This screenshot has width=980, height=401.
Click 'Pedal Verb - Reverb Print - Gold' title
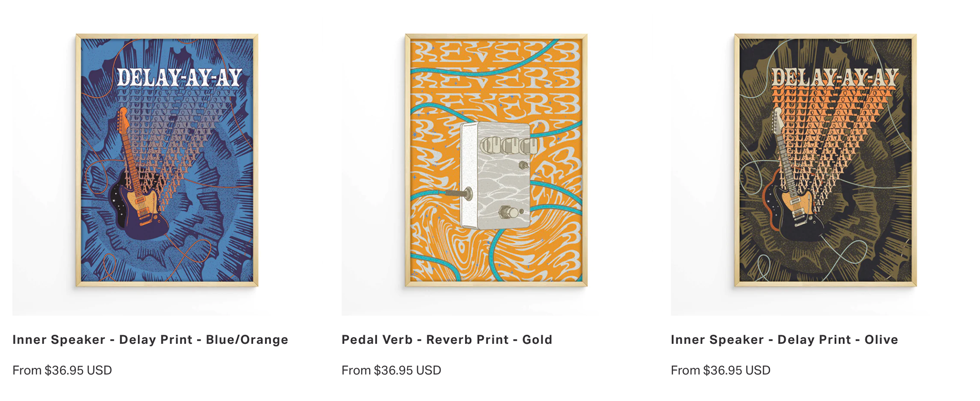point(447,340)
